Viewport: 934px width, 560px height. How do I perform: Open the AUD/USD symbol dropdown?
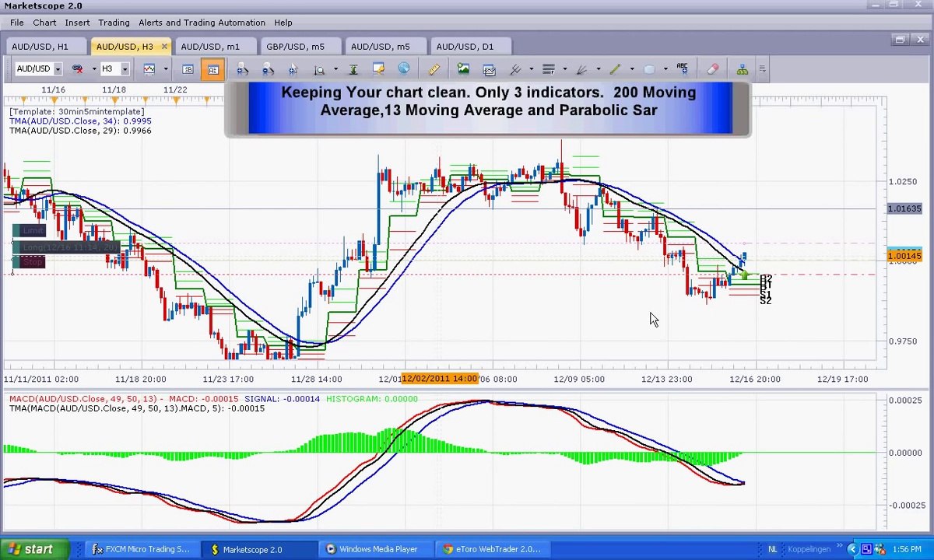click(x=58, y=69)
